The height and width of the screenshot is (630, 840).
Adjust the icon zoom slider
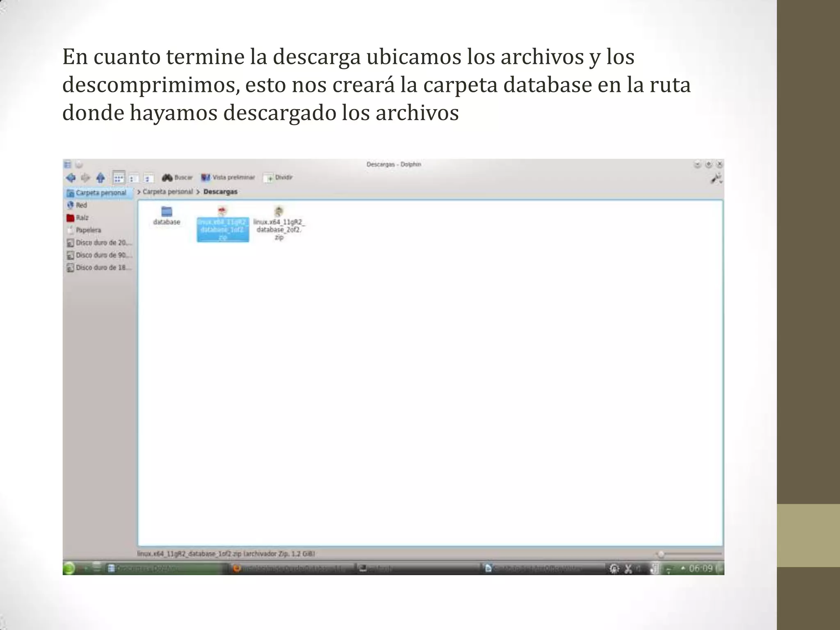pyautogui.click(x=689, y=554)
